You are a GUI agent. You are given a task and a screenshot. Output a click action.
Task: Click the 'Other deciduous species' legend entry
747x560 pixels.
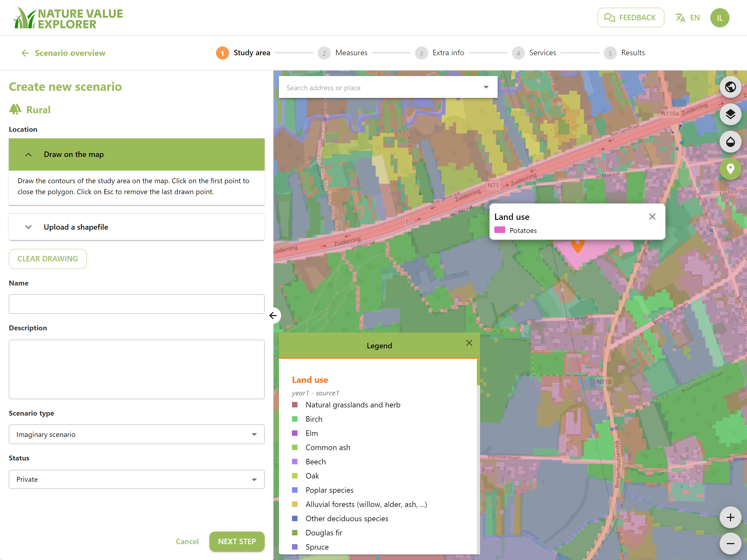point(347,518)
